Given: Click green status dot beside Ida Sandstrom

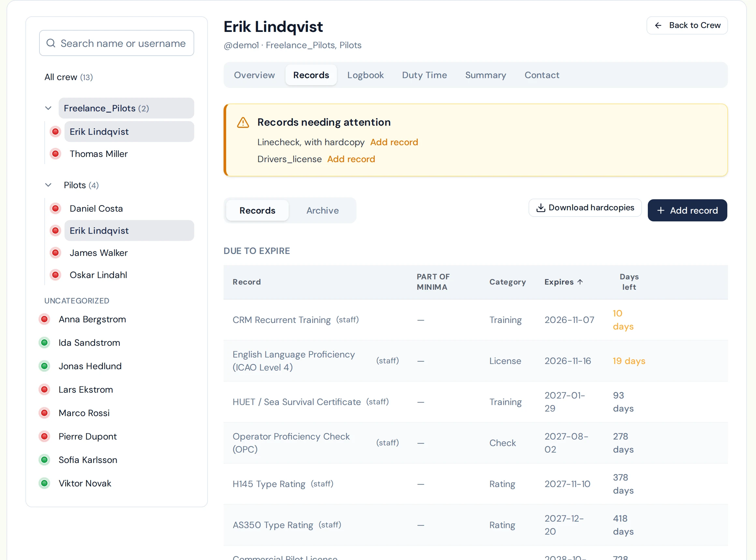Looking at the screenshot, I should coord(44,343).
